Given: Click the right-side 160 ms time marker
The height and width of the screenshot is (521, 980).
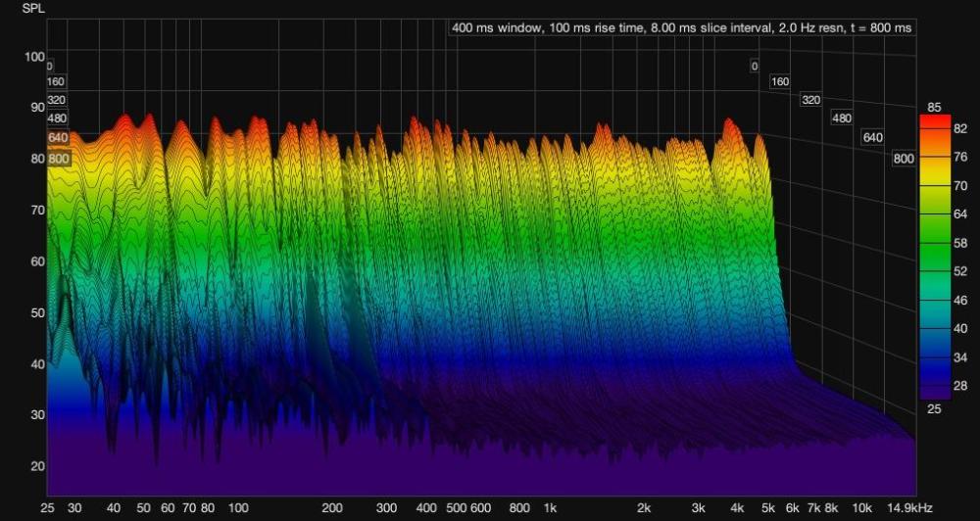Looking at the screenshot, I should tap(780, 82).
